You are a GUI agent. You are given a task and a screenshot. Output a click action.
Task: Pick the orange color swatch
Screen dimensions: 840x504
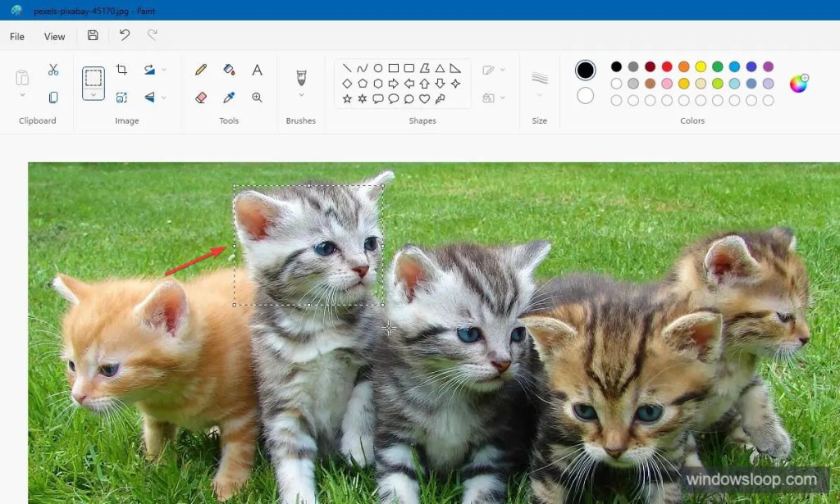coord(683,66)
